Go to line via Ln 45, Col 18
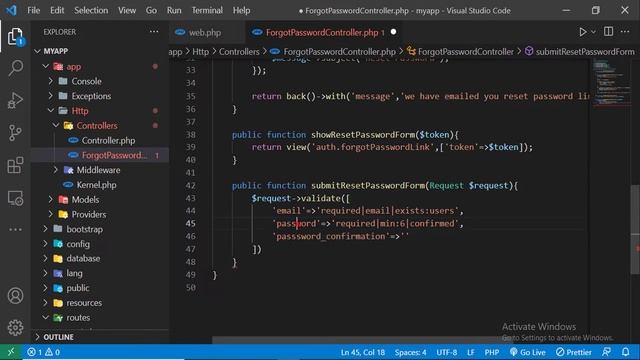 pos(363,352)
